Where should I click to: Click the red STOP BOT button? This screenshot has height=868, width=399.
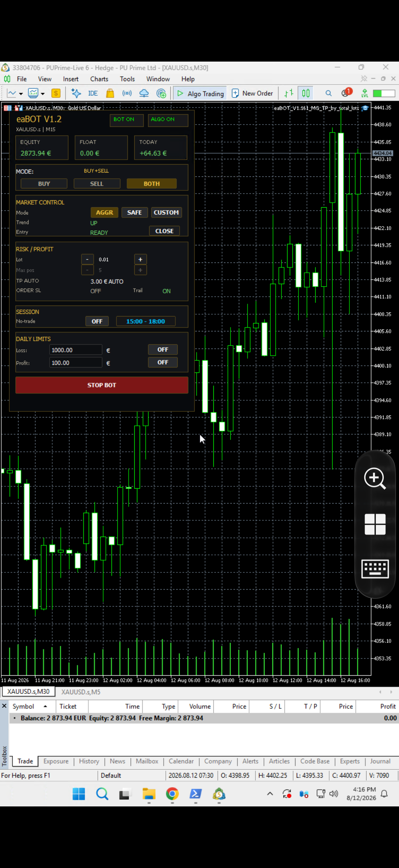click(102, 385)
